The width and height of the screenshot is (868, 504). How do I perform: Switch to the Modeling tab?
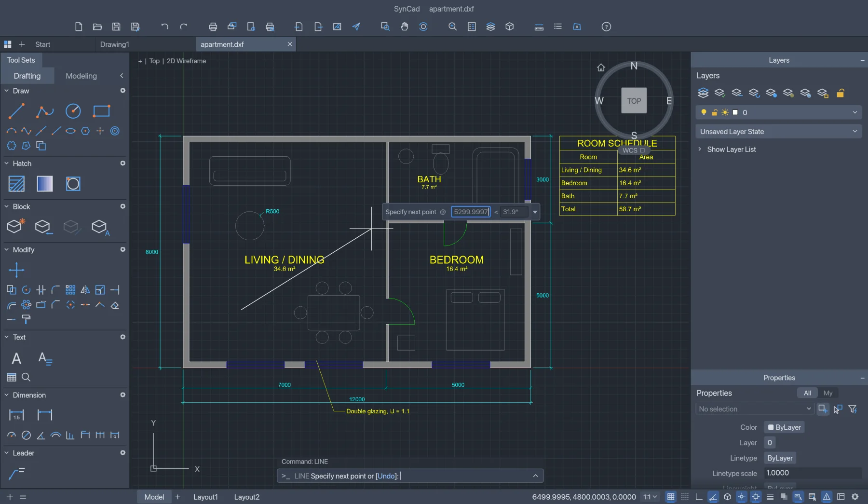pyautogui.click(x=81, y=76)
